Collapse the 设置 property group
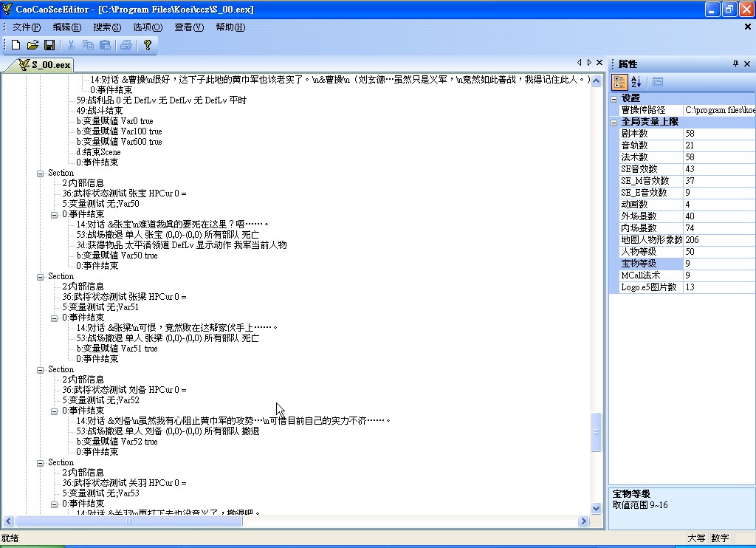The width and height of the screenshot is (756, 548). pos(614,98)
